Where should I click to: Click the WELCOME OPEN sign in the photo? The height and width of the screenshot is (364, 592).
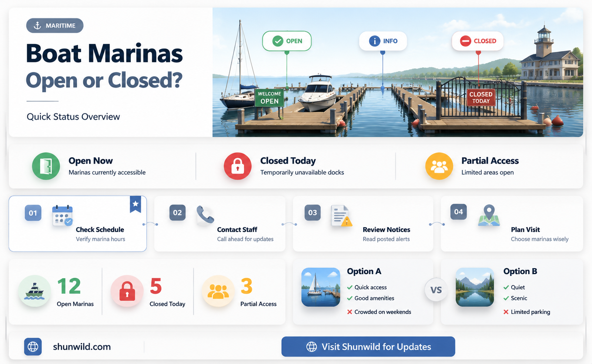coord(269,98)
